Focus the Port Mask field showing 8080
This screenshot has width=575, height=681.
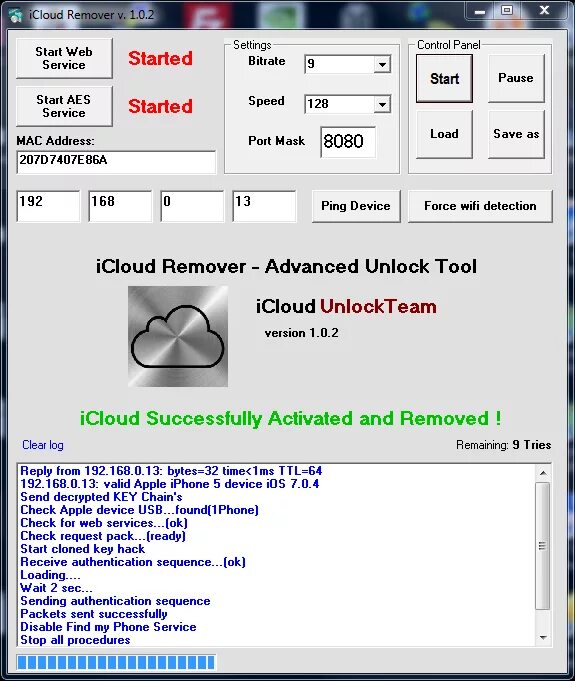(348, 142)
